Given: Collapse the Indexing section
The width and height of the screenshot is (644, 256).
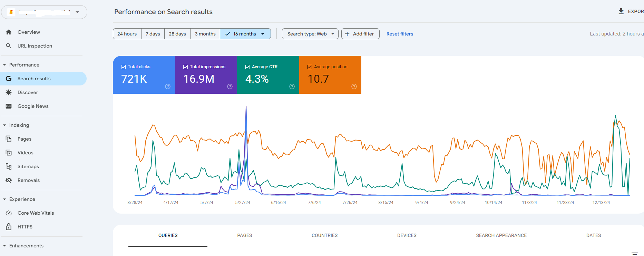Looking at the screenshot, I should click(4, 125).
